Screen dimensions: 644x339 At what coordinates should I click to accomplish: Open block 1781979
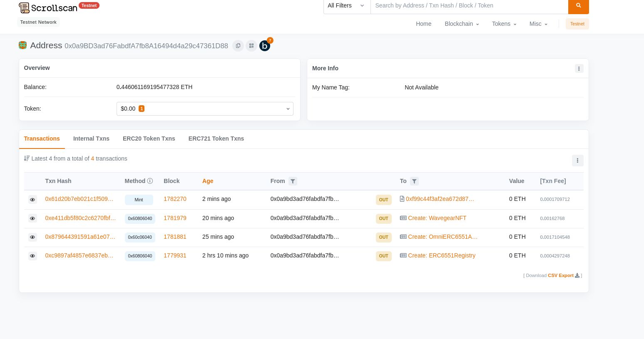coord(175,218)
